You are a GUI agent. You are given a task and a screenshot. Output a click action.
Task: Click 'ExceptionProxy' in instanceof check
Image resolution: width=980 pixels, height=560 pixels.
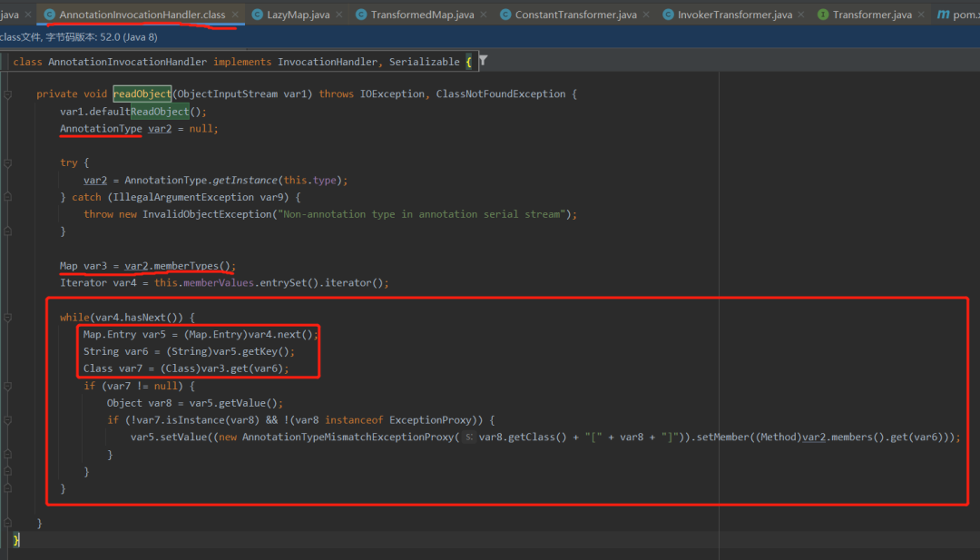431,420
